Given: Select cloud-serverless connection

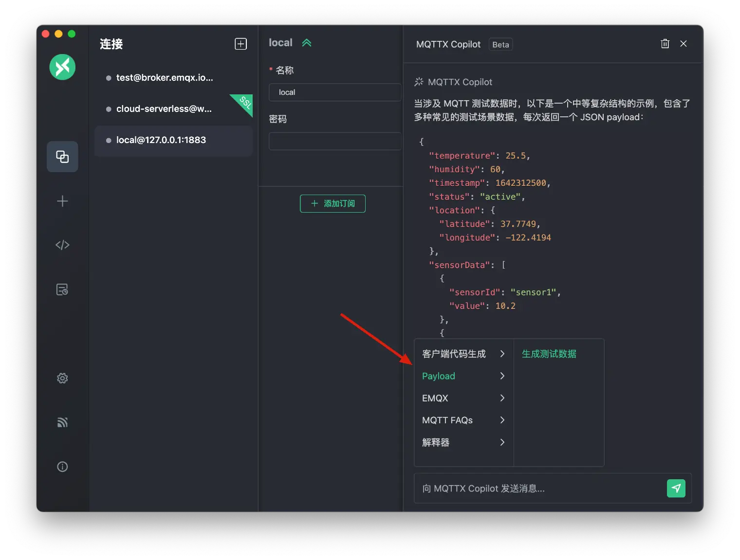Looking at the screenshot, I should [173, 109].
